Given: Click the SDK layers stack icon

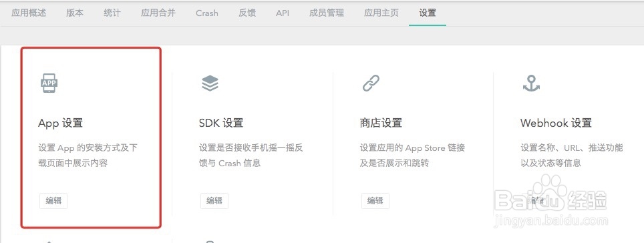Looking at the screenshot, I should pyautogui.click(x=210, y=83).
